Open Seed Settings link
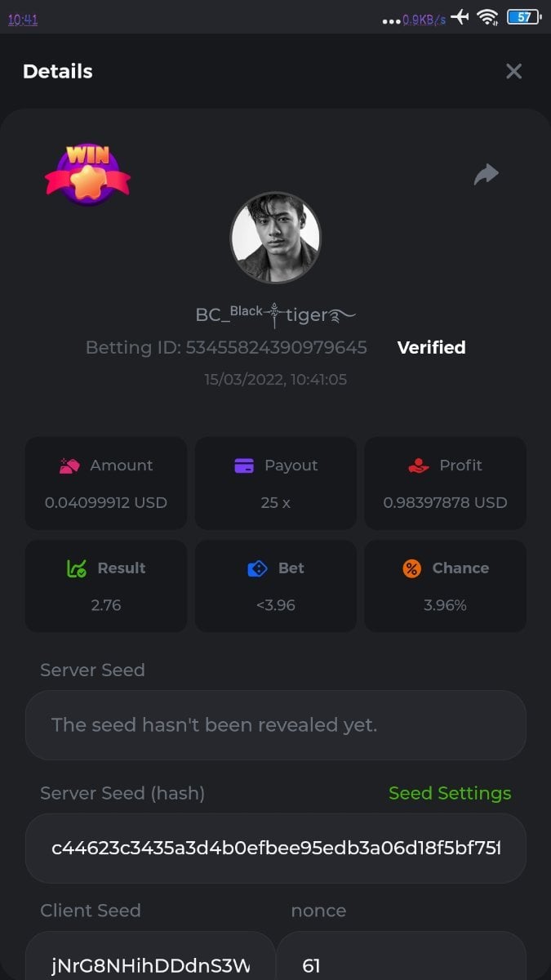Viewport: 551px width, 980px height. click(450, 793)
